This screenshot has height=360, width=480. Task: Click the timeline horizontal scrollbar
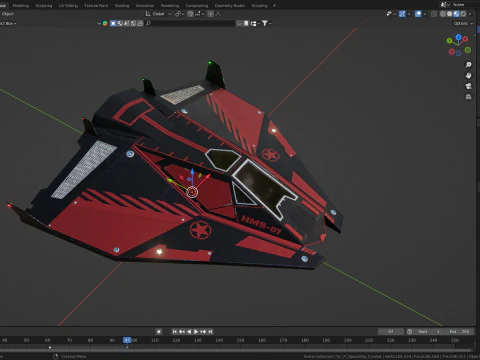pos(237,351)
